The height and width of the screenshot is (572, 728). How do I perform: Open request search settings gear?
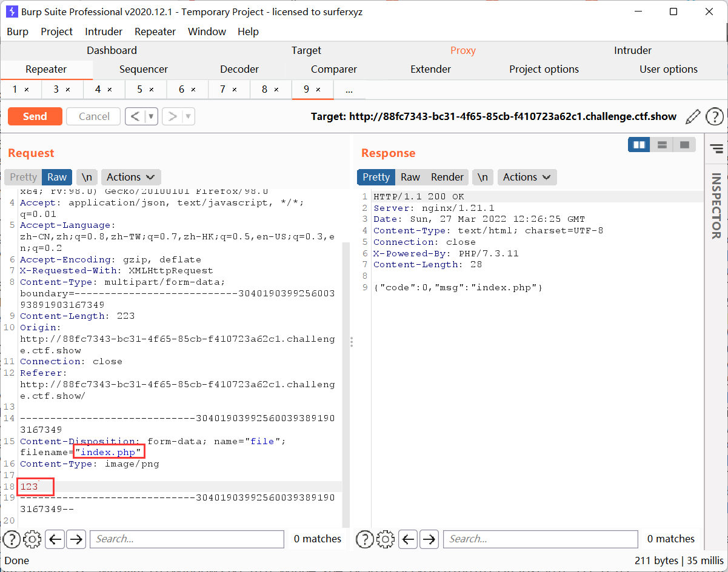32,539
